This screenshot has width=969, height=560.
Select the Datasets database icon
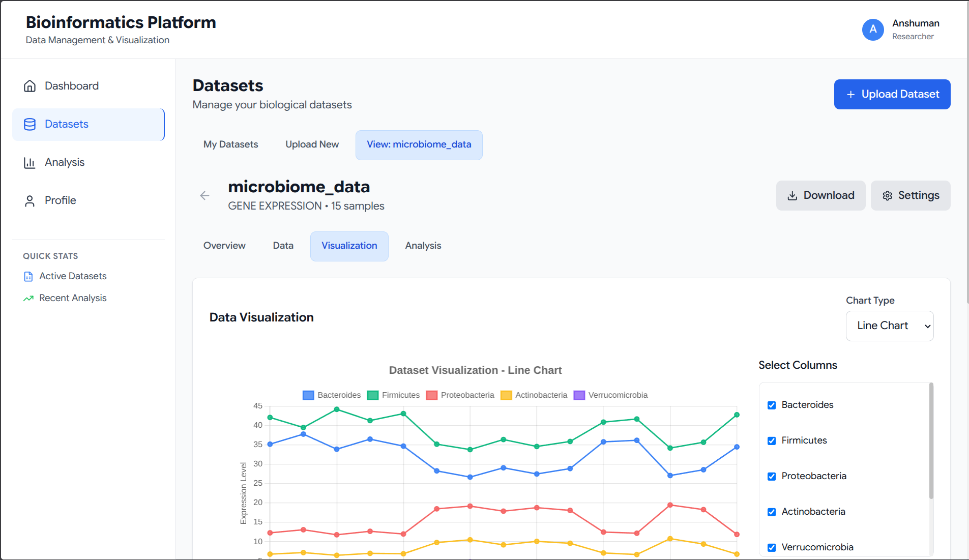pyautogui.click(x=30, y=124)
